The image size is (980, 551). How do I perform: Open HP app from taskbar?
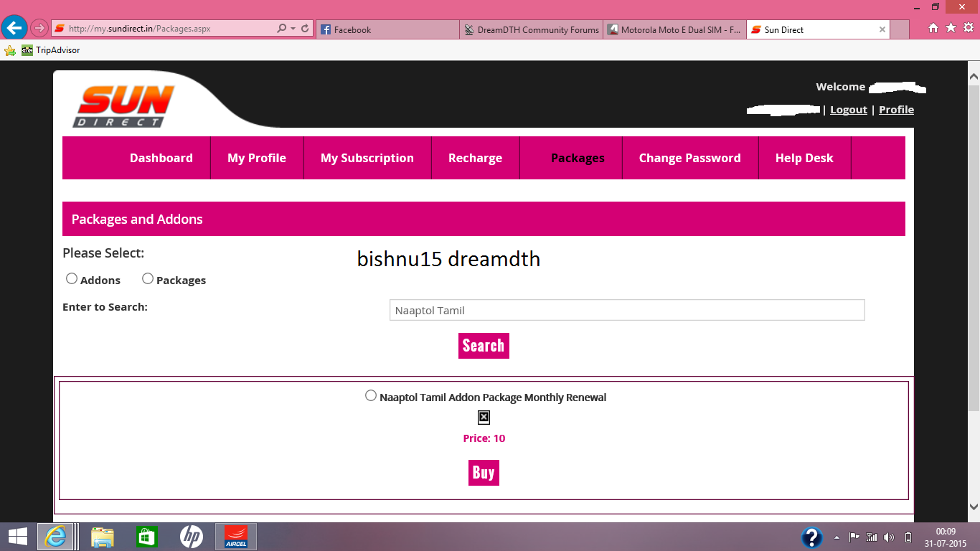click(x=191, y=537)
